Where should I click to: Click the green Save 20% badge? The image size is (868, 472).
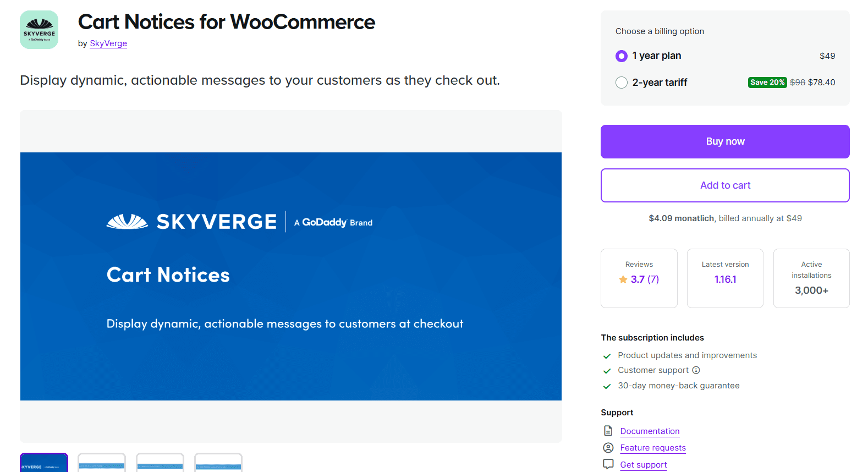click(767, 82)
